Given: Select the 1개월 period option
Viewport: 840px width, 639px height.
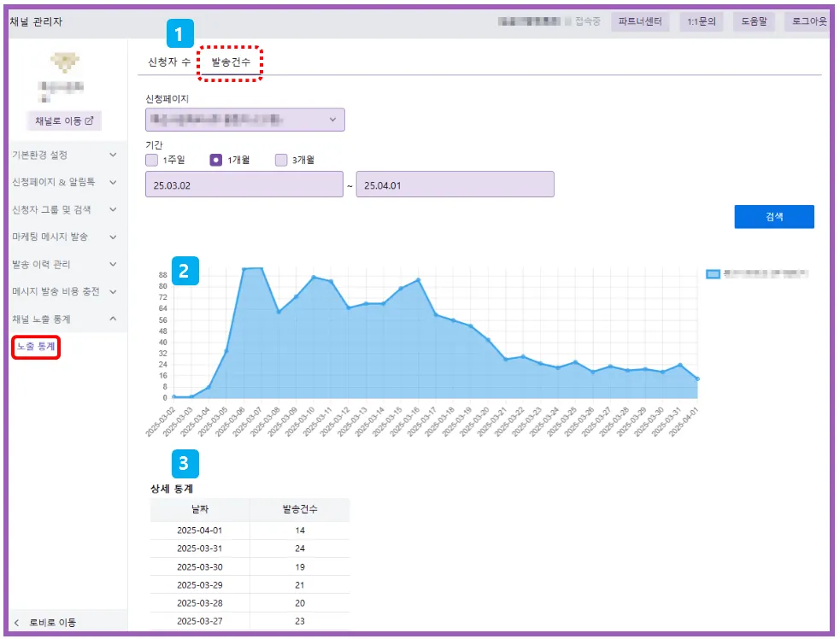Looking at the screenshot, I should pos(216,160).
